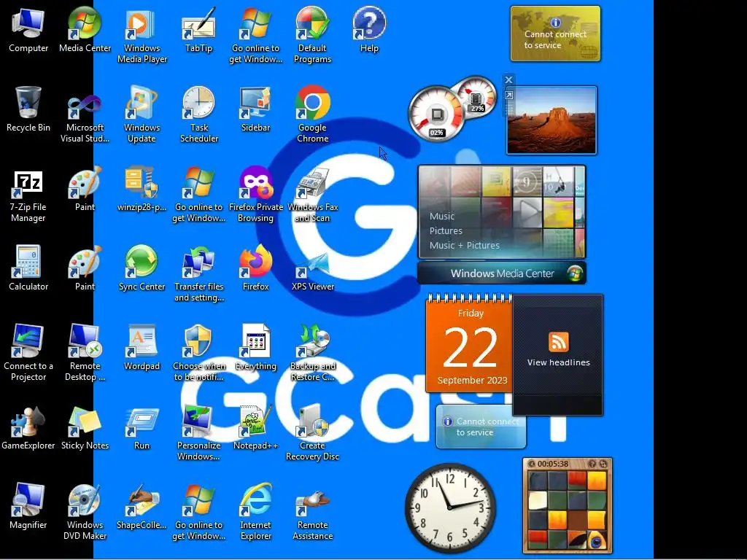Select Backup and Restore Center shortcut
The image size is (747, 560).
click(x=312, y=352)
